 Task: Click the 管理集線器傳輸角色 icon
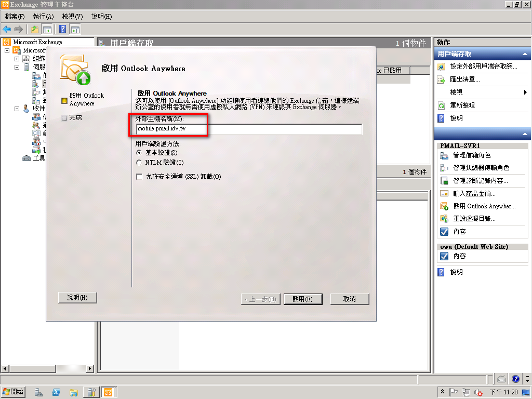(444, 168)
